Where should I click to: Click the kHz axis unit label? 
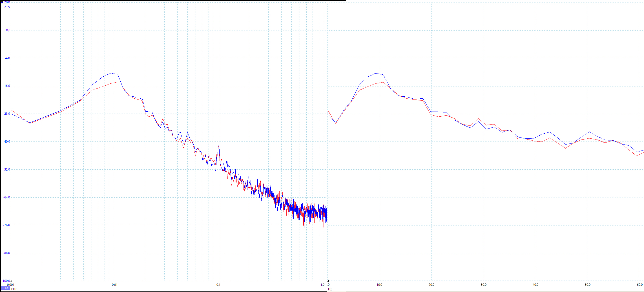pos(14,289)
